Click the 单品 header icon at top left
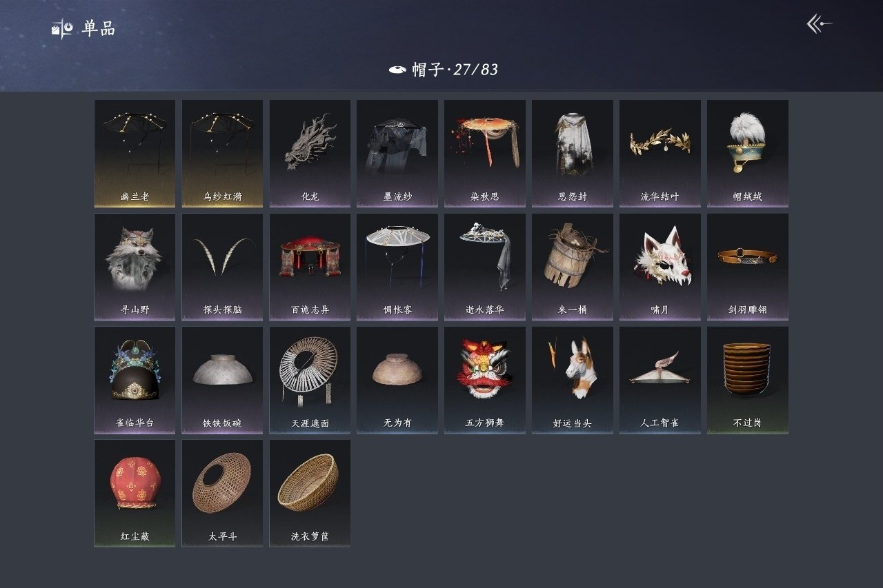 [62, 29]
